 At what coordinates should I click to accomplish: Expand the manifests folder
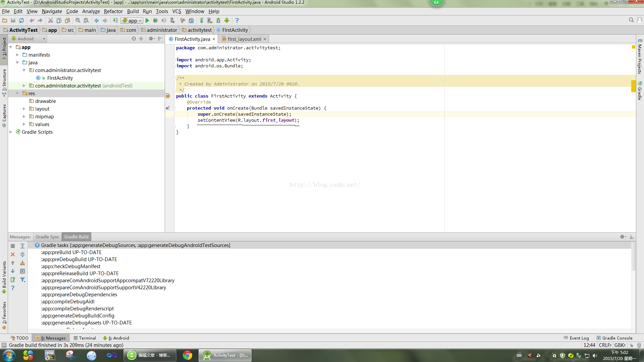pyautogui.click(x=17, y=55)
